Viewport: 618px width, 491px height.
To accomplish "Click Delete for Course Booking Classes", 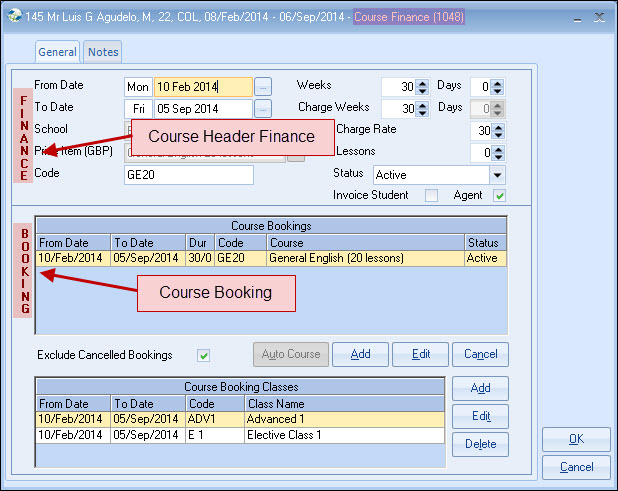I will [x=480, y=444].
